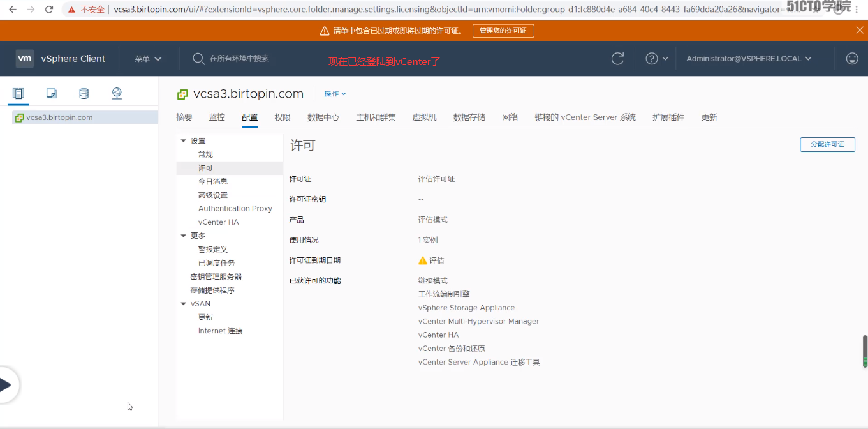The image size is (868, 429).
Task: Click the browser back arrow
Action: (x=12, y=10)
